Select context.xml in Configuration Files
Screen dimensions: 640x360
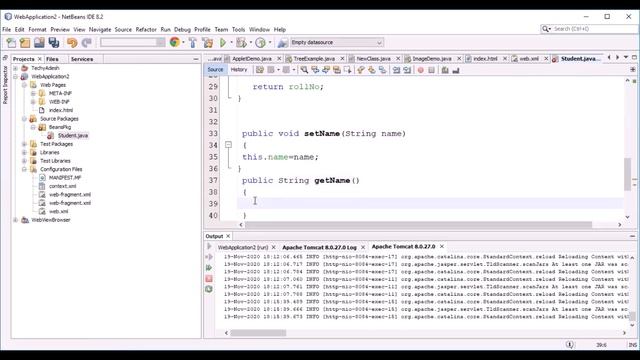[x=62, y=186]
